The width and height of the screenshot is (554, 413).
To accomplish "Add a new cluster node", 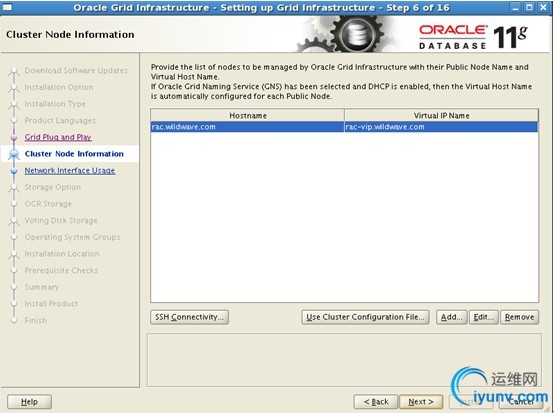I will click(452, 317).
